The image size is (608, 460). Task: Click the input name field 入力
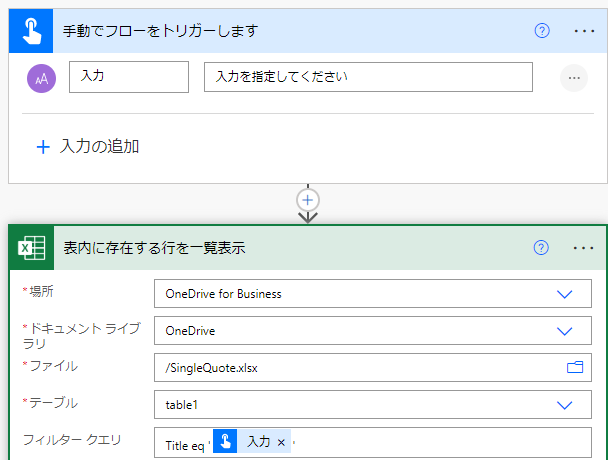[129, 77]
